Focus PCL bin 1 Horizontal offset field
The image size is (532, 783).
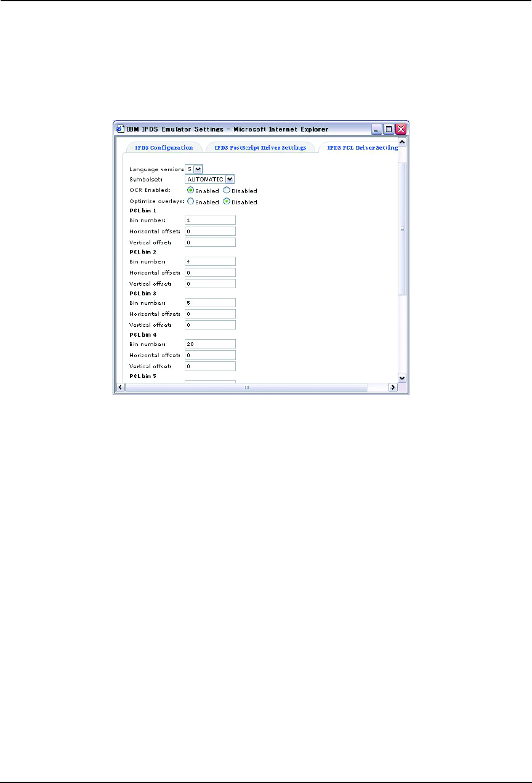point(211,231)
